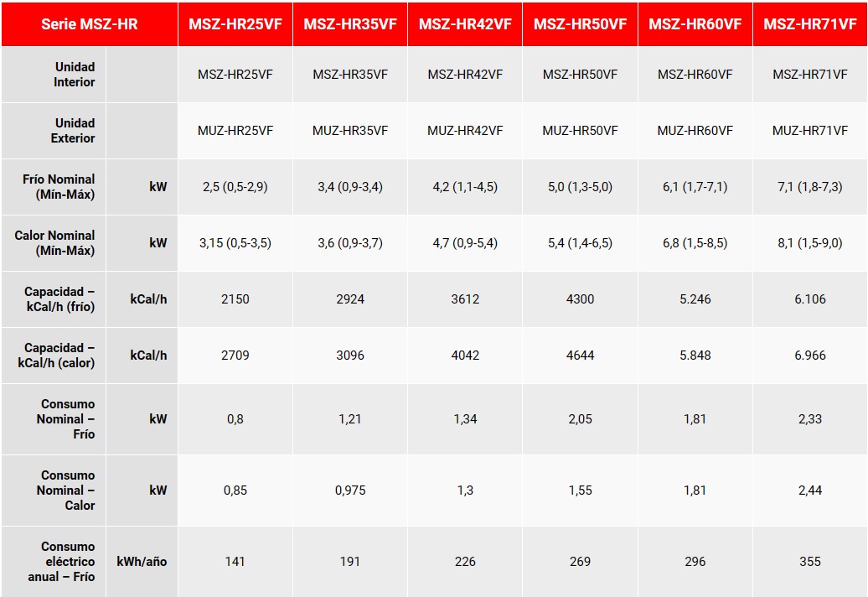Click annual consumption value 355
868x597 pixels.
tap(810, 562)
